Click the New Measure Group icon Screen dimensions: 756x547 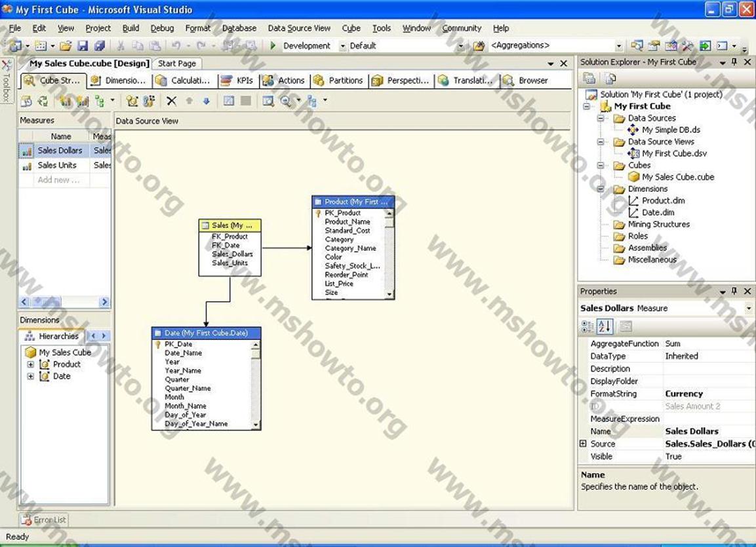click(x=83, y=101)
